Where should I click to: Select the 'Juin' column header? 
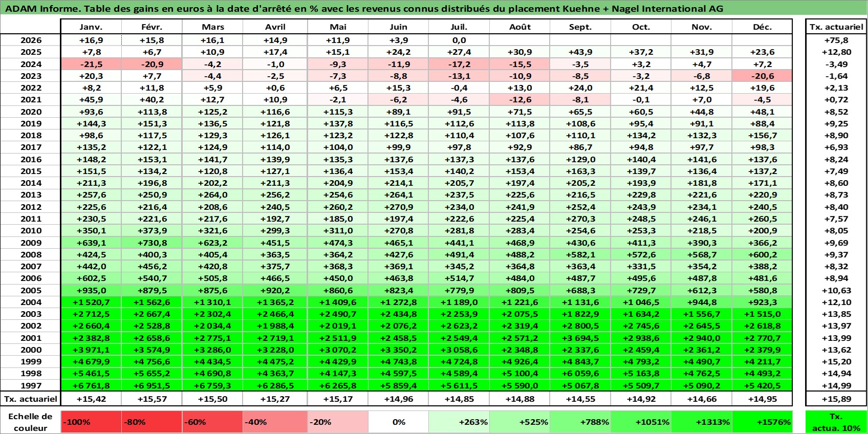click(399, 27)
